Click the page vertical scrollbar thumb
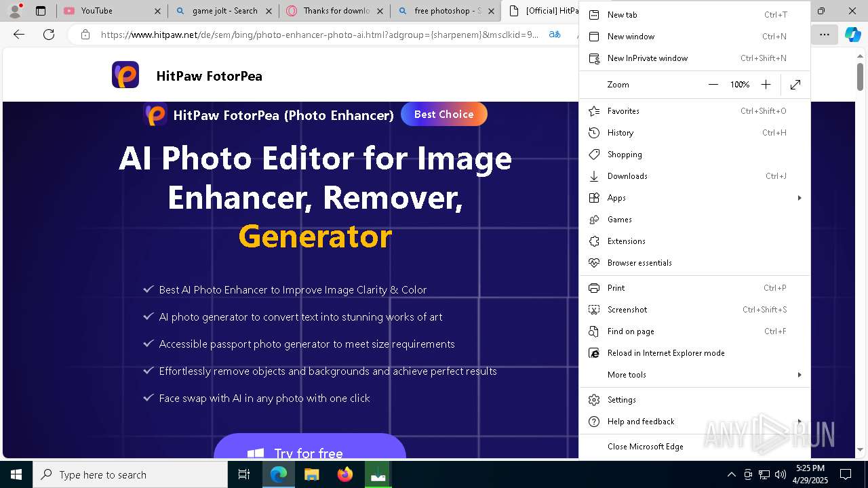This screenshot has width=868, height=488. click(x=860, y=76)
